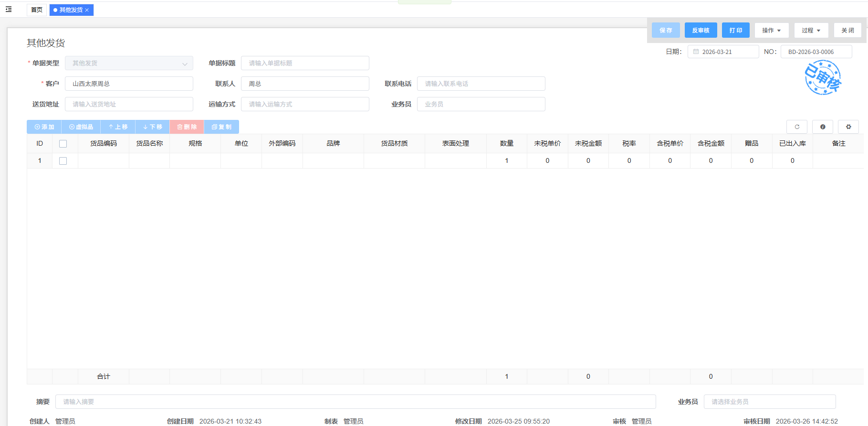Switch to the 首页 tab
This screenshot has height=426, width=868.
(37, 10)
